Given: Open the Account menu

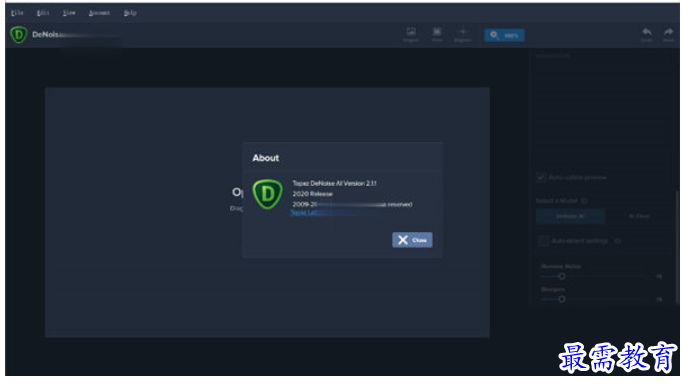Looking at the screenshot, I should coord(99,13).
